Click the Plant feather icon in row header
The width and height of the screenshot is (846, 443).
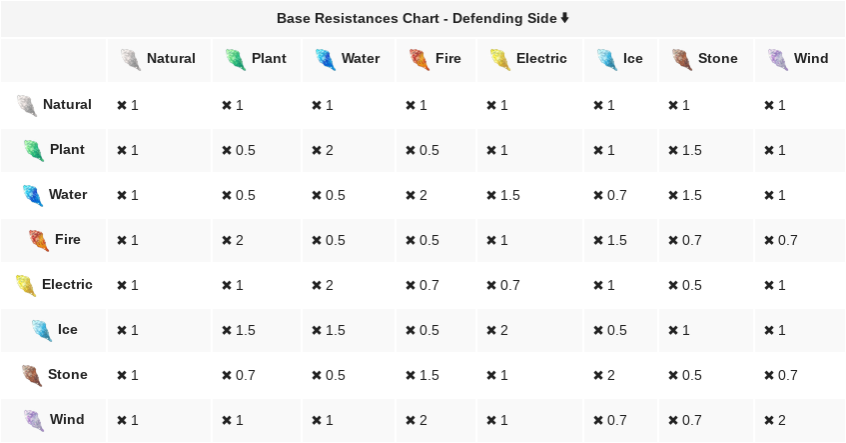coord(34,150)
